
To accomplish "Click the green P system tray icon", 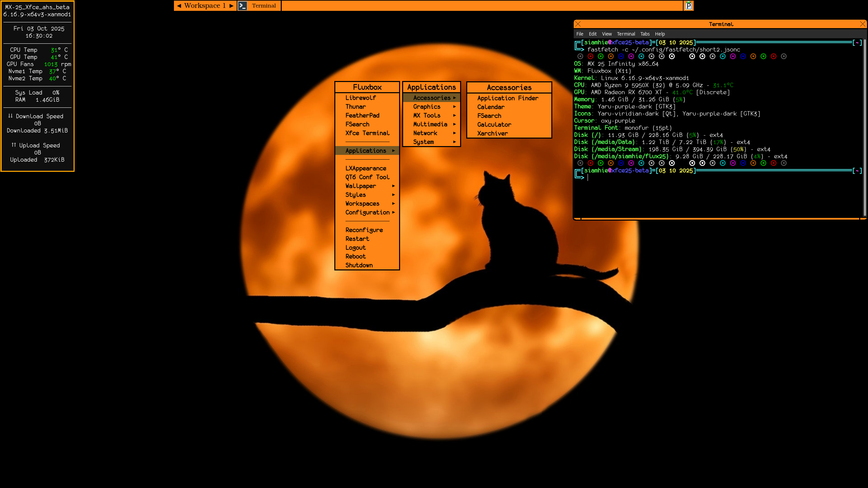I will (689, 6).
